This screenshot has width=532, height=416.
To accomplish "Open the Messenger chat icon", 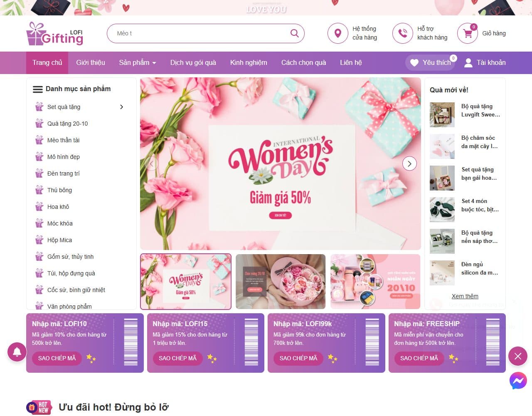I will (518, 381).
